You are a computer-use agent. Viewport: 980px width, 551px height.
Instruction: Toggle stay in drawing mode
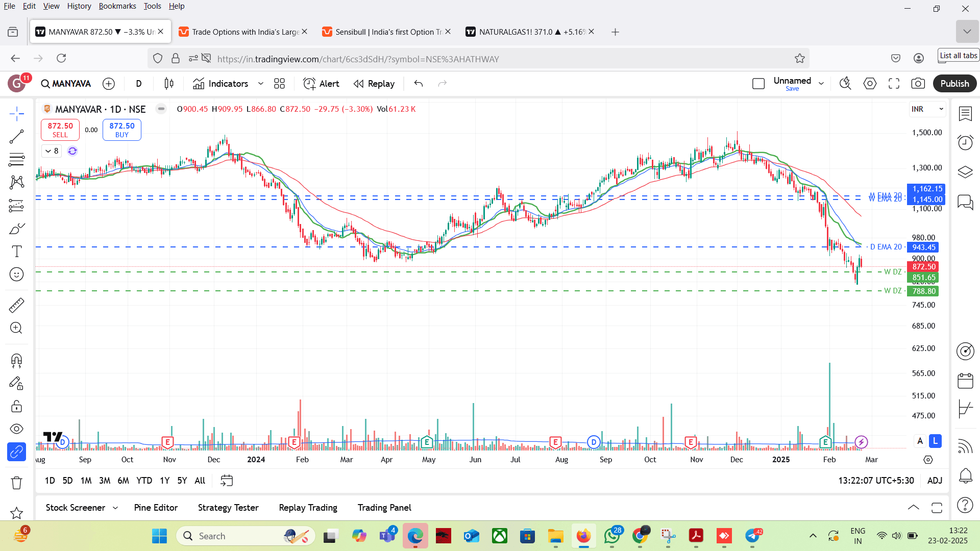16,383
